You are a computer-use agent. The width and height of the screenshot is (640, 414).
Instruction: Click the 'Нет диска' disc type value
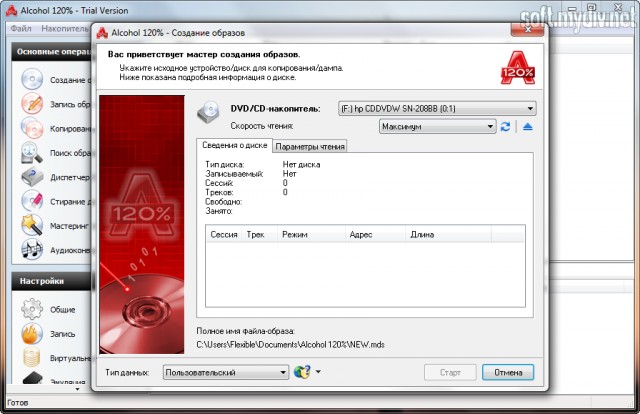click(x=301, y=165)
